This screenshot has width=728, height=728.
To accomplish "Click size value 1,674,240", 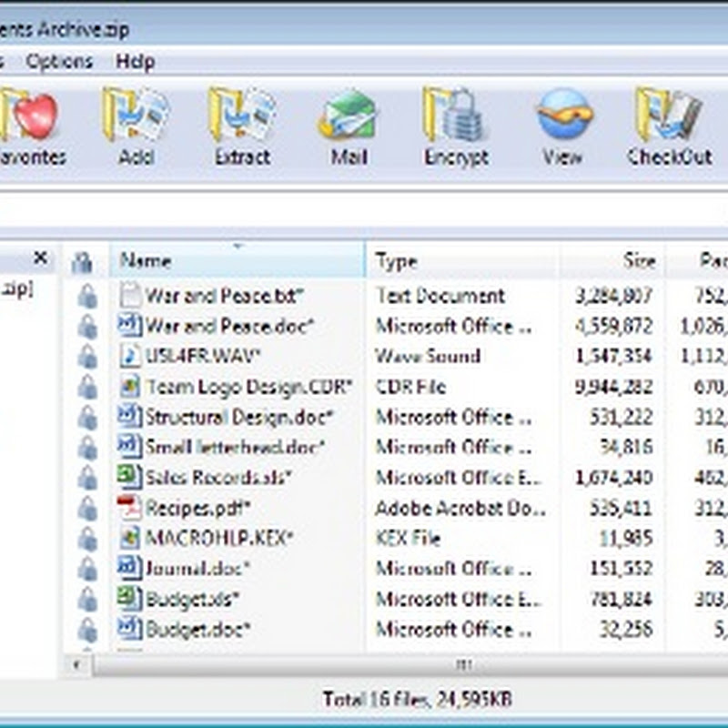I will click(613, 478).
